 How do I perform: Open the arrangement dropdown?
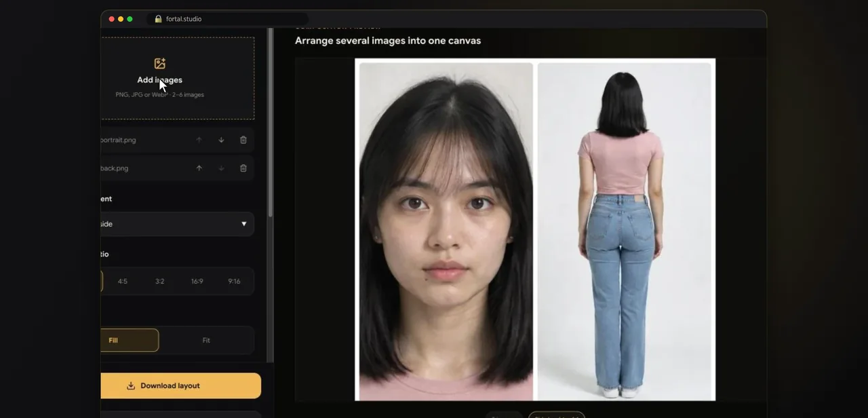click(178, 224)
